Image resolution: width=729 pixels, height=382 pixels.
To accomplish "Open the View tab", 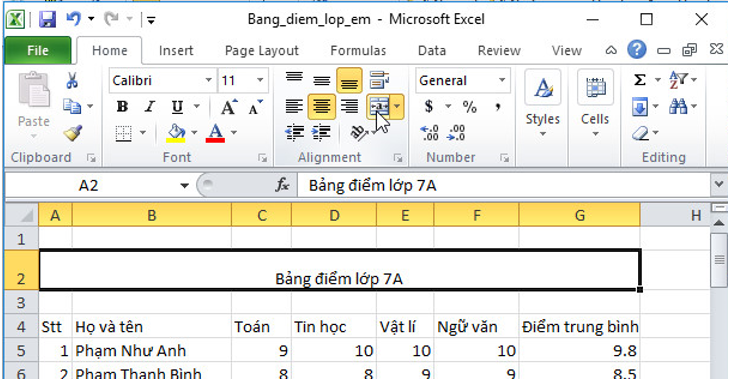I will [x=566, y=50].
